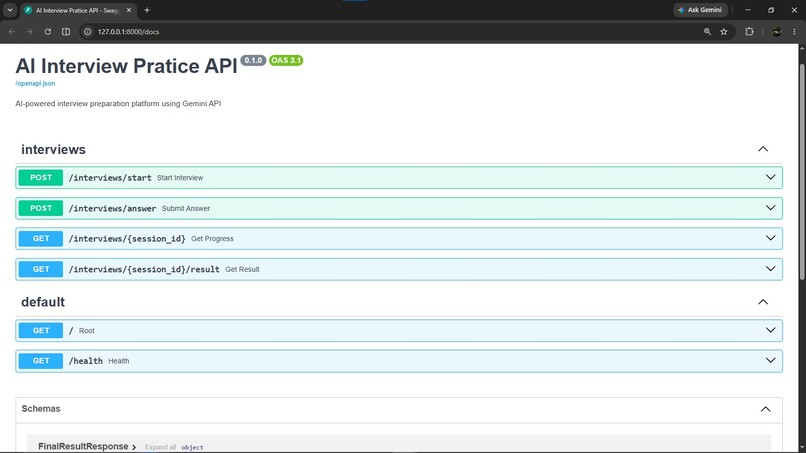
Task: Click the default section heading
Action: point(43,302)
